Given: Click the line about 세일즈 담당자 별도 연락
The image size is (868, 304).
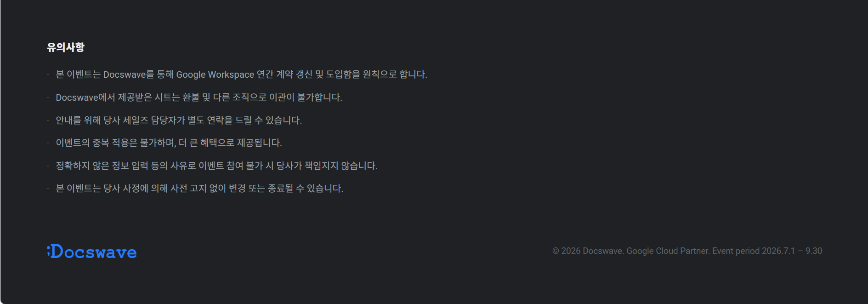Looking at the screenshot, I should click(179, 120).
